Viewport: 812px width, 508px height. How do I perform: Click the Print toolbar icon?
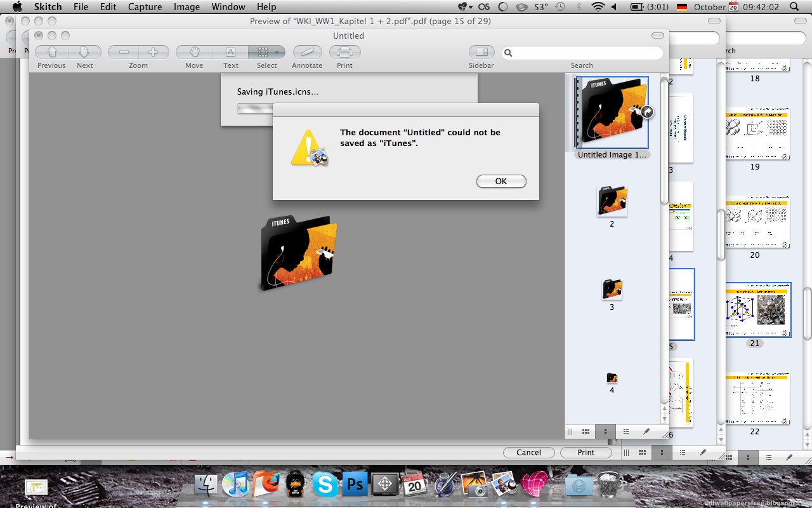[x=344, y=52]
